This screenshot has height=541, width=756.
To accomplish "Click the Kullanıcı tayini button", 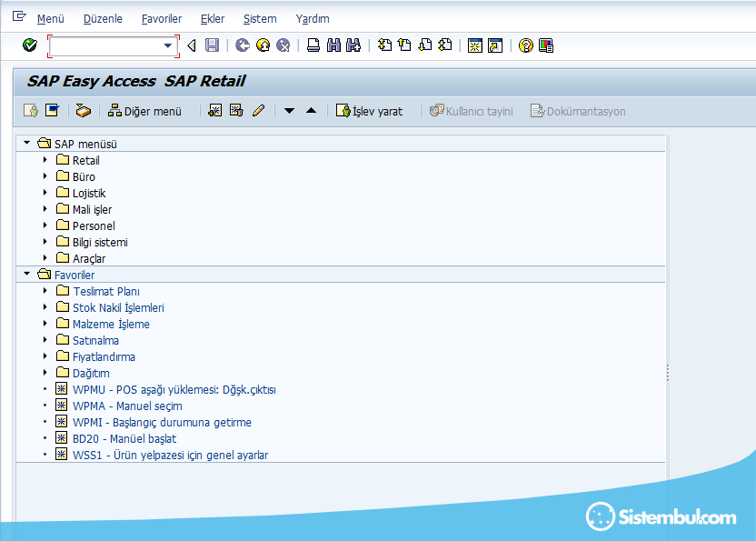I will click(x=471, y=111).
